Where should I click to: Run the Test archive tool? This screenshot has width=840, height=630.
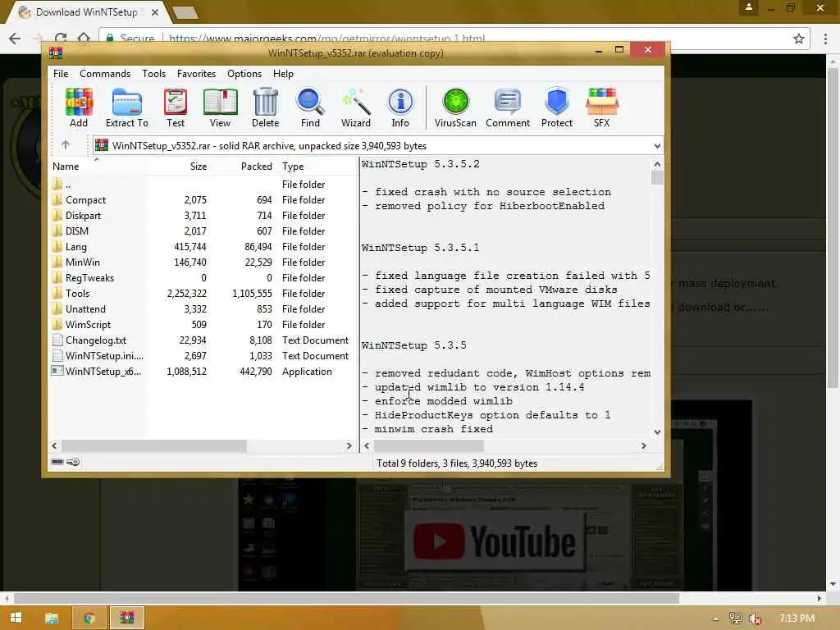176,107
